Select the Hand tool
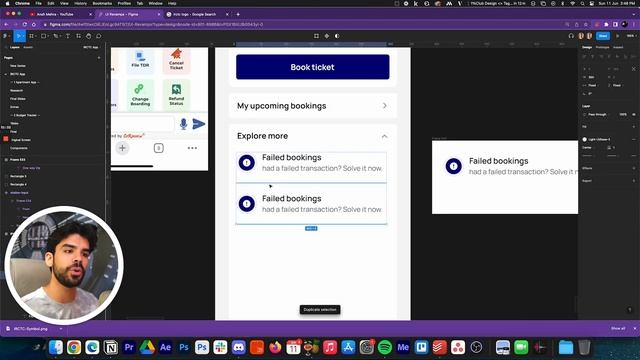640x360 pixels. (89, 36)
